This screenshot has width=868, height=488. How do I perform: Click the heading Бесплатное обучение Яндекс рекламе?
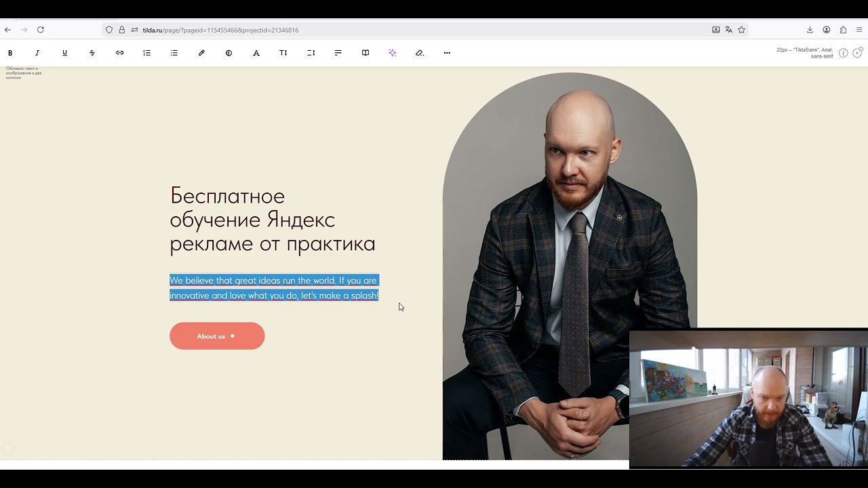[x=273, y=220]
